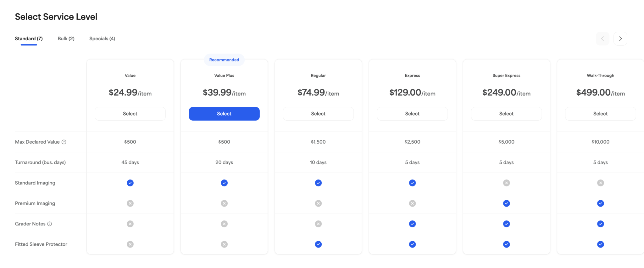Viewport: 644px width, 268px height.
Task: Switch to the Bulk (2) tab
Action: [66, 39]
